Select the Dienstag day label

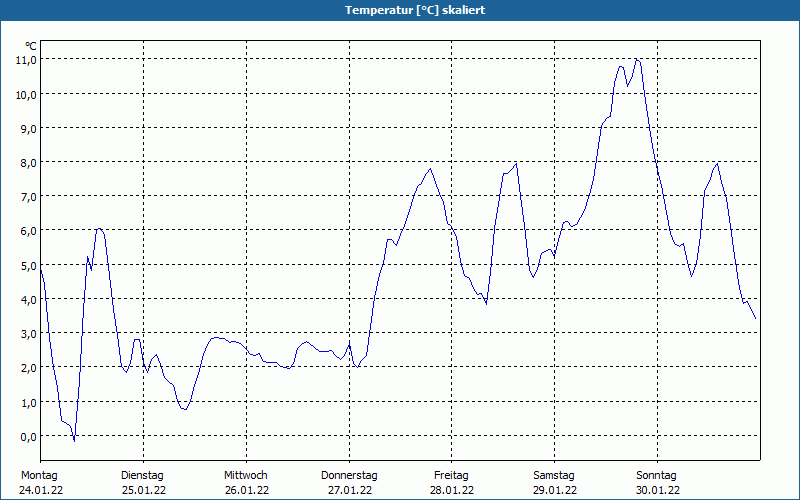142,475
